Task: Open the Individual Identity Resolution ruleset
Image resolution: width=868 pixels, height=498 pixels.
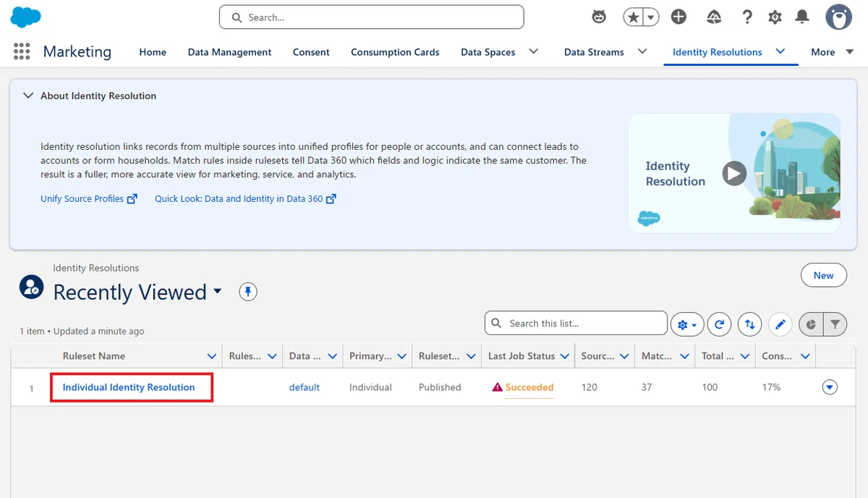Action: point(129,387)
